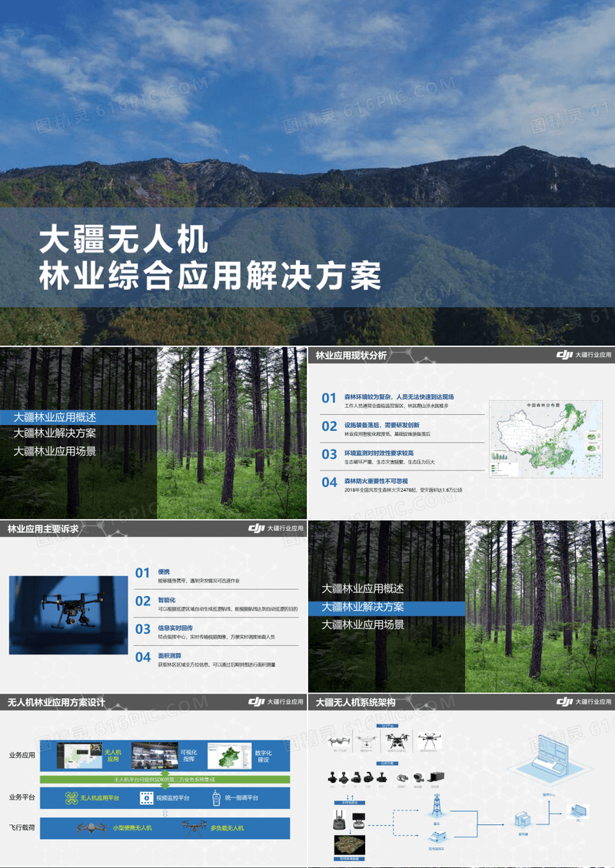Open map screenshot beside 无人机应用 label
Viewport: 615px width, 868px height.
(80, 756)
